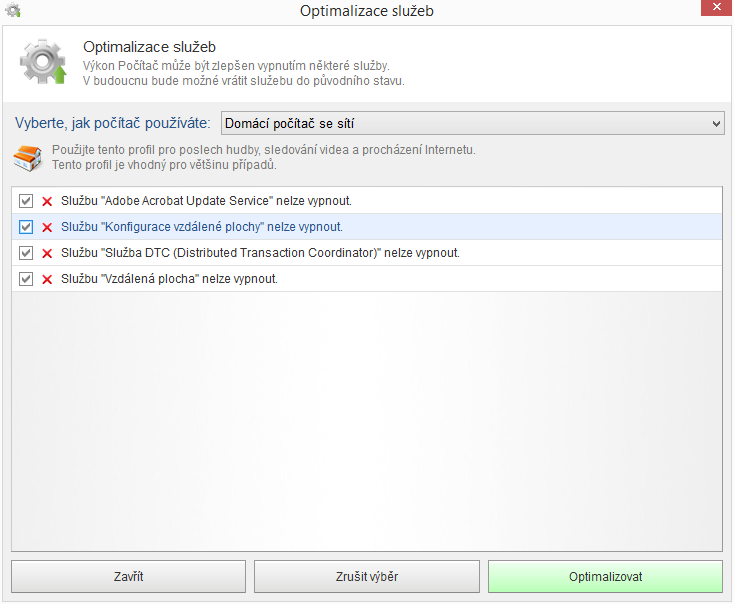Select row text Adobe Acrobat Update Service nelze vypnout

click(x=206, y=201)
